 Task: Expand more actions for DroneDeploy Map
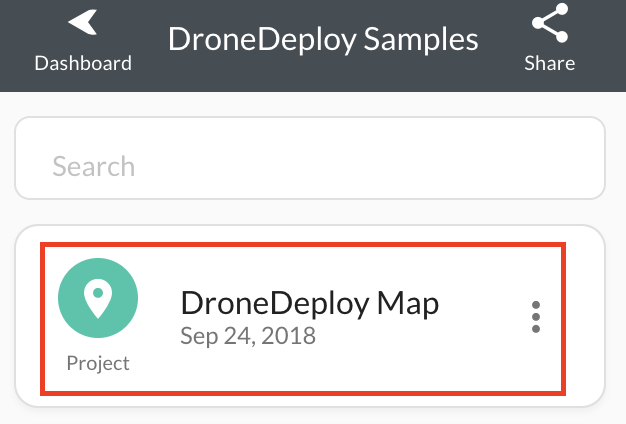[536, 316]
